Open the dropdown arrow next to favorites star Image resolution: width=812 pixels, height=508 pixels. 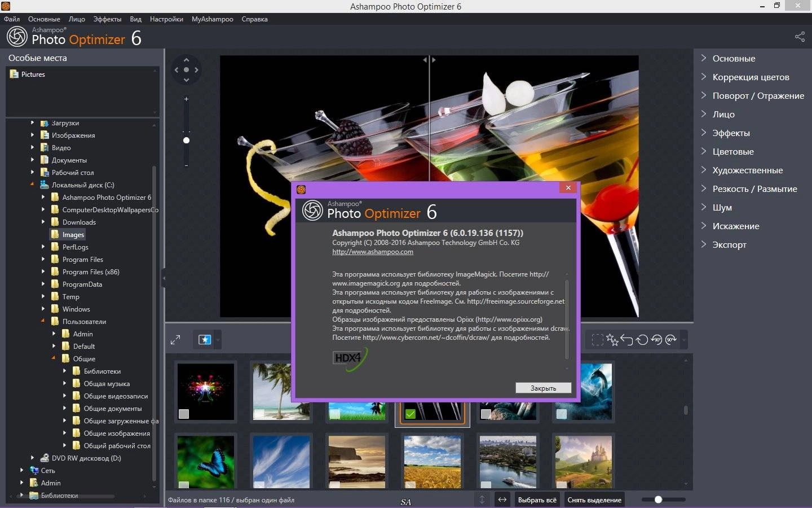[218, 340]
